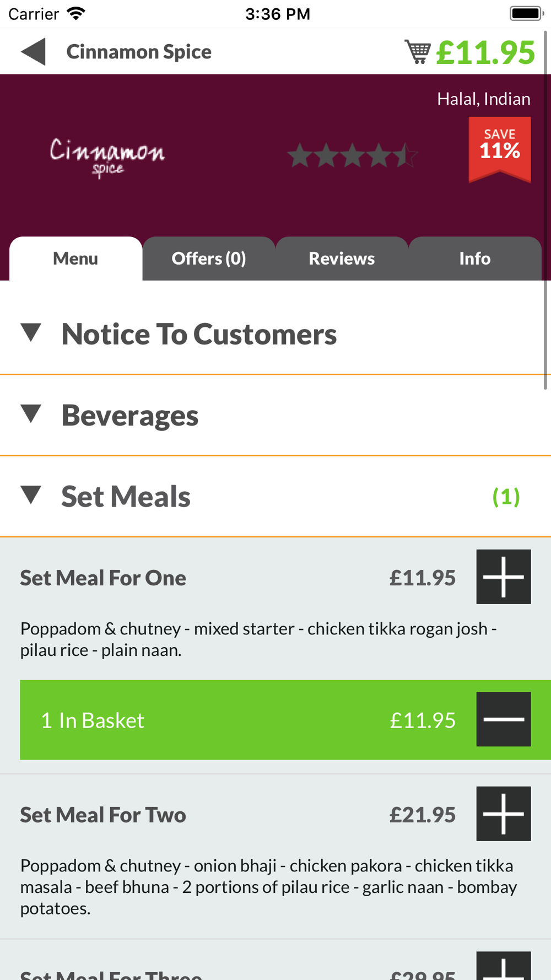
Task: Tap the Save 11% discount badge
Action: pos(500,149)
